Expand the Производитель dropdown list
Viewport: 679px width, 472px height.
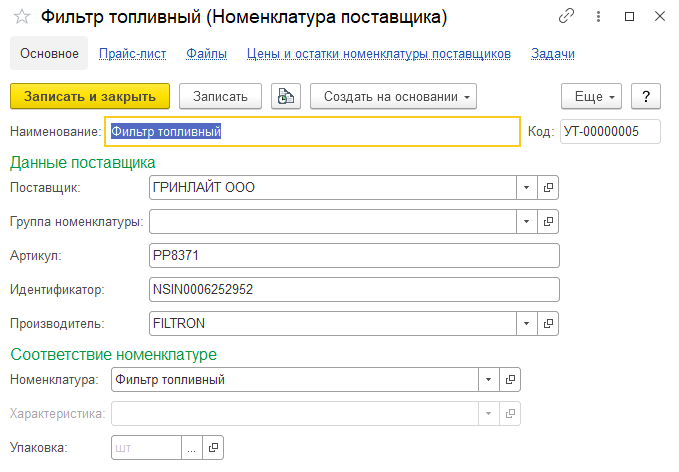tap(527, 323)
